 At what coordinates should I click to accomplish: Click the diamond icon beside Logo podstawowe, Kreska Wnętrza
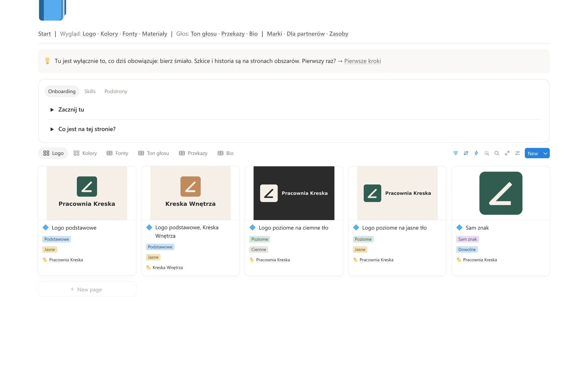click(149, 227)
